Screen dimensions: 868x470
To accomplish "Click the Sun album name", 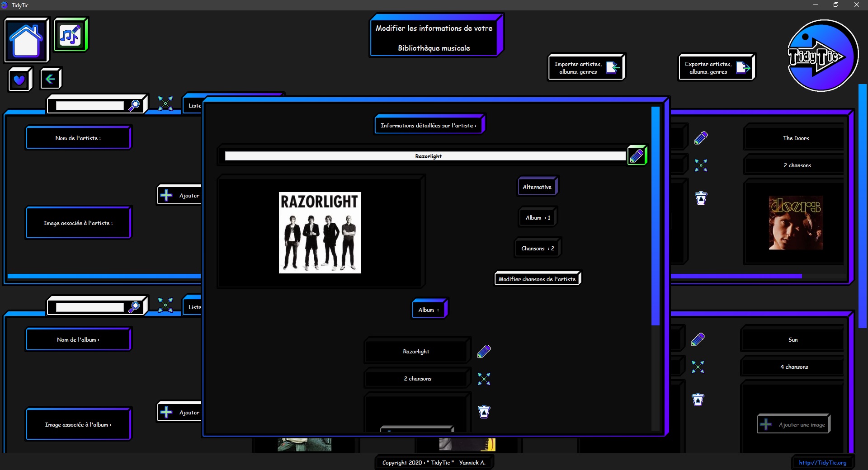I will pyautogui.click(x=793, y=339).
